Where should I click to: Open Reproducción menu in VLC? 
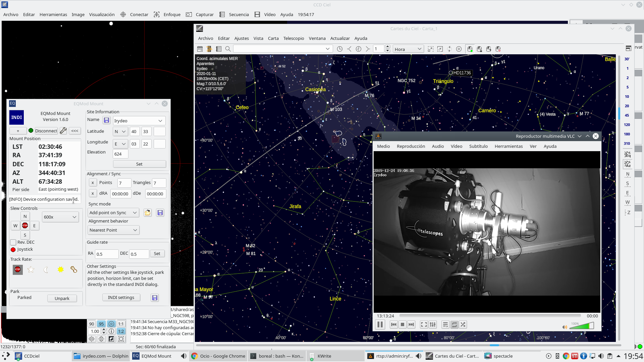(x=411, y=146)
